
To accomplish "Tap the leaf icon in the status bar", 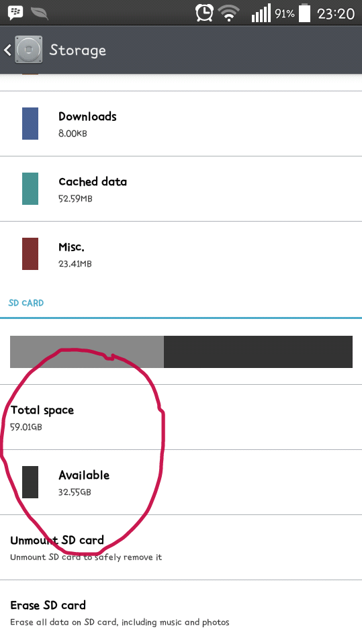I will (x=40, y=13).
